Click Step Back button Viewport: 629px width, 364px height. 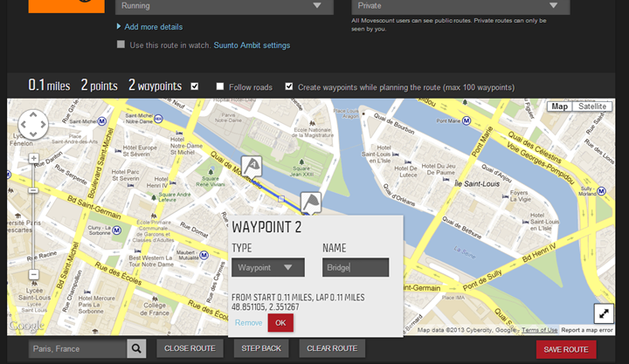click(x=261, y=348)
